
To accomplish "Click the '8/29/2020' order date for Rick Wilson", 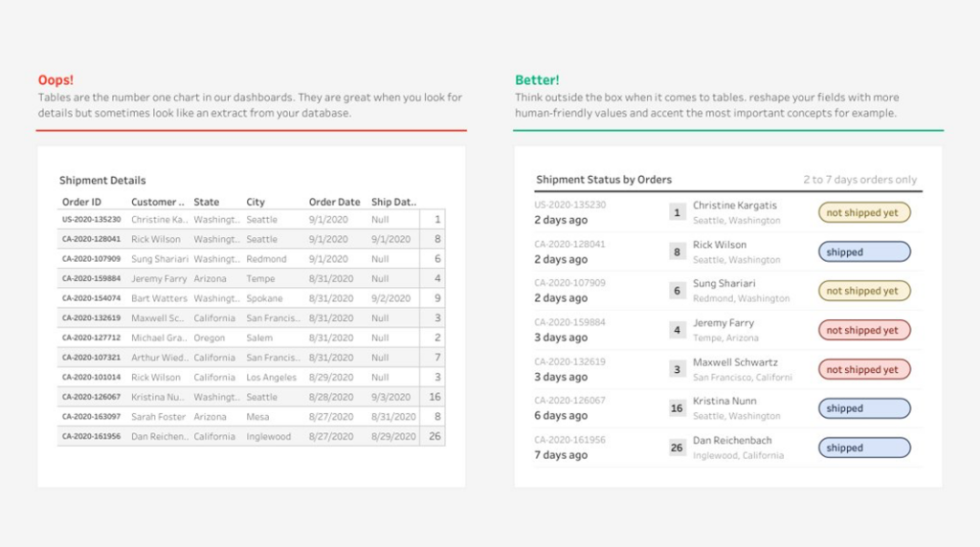I will click(x=330, y=377).
